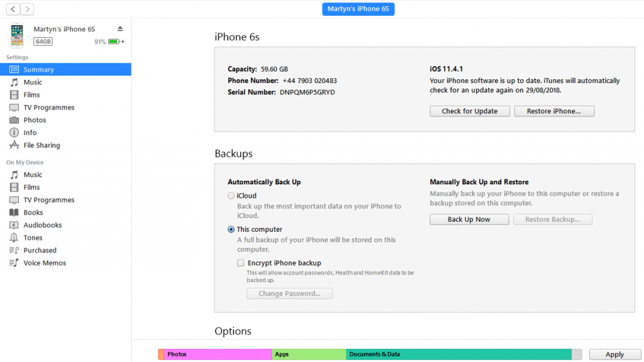Click the Photos camera icon
The height and width of the screenshot is (362, 644).
click(14, 120)
